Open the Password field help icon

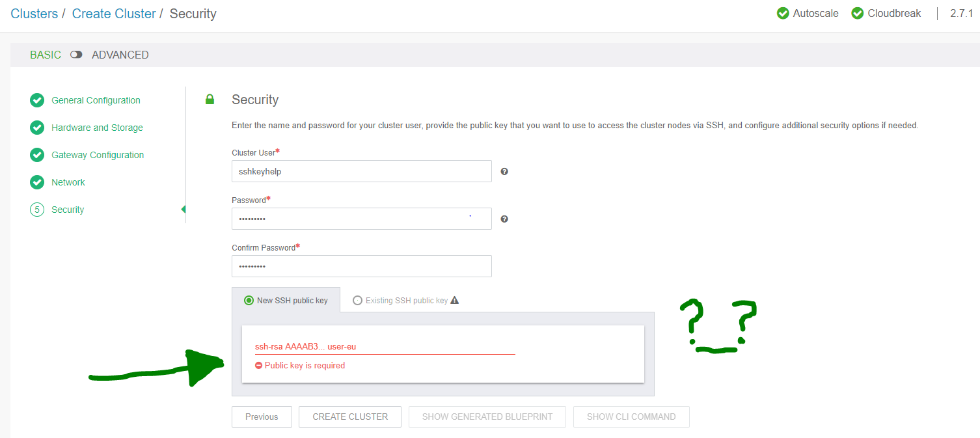(x=504, y=219)
